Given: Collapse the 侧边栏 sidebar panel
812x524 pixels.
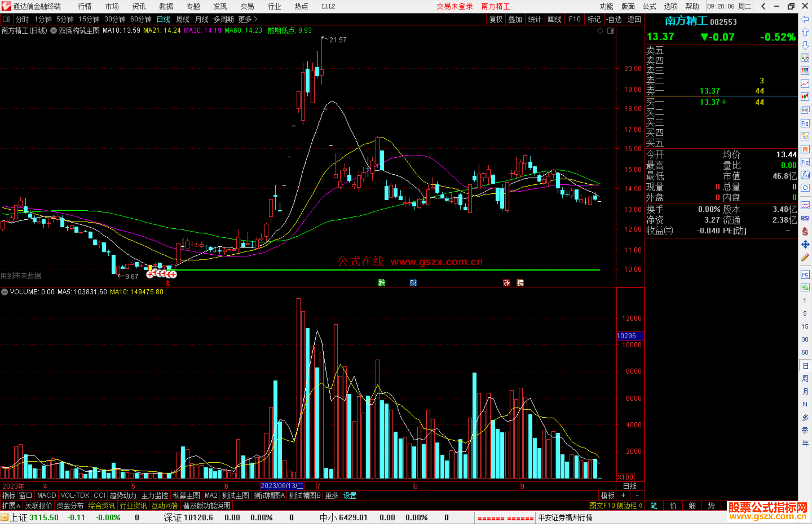Looking at the screenshot, I should tap(630, 506).
